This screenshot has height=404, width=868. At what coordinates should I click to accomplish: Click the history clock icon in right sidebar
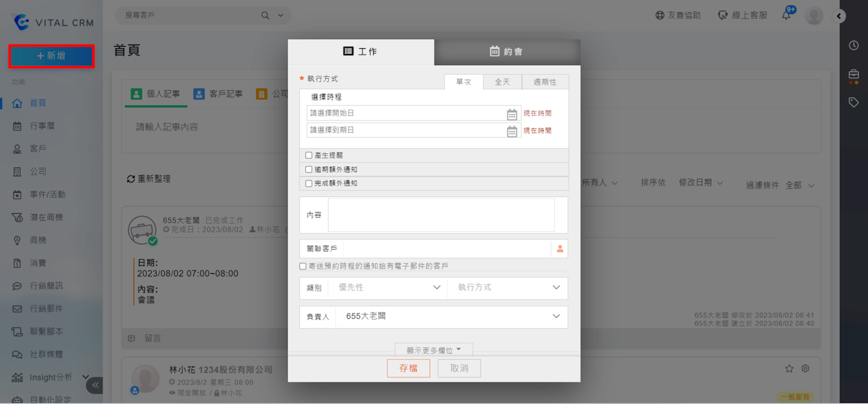(853, 46)
